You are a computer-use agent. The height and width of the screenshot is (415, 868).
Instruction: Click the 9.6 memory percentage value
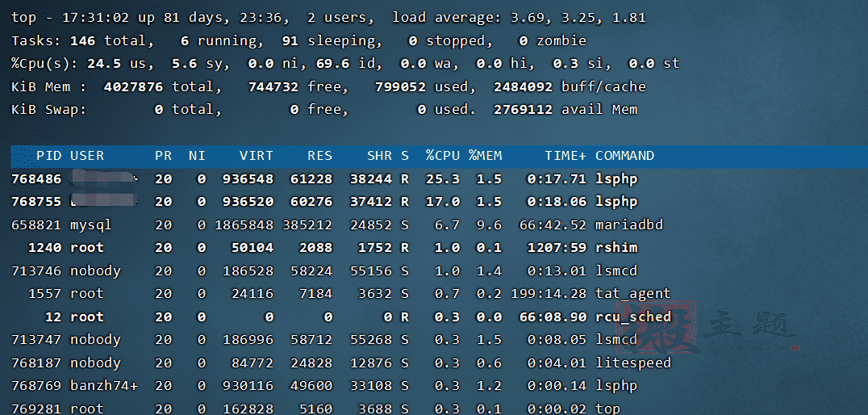click(489, 225)
